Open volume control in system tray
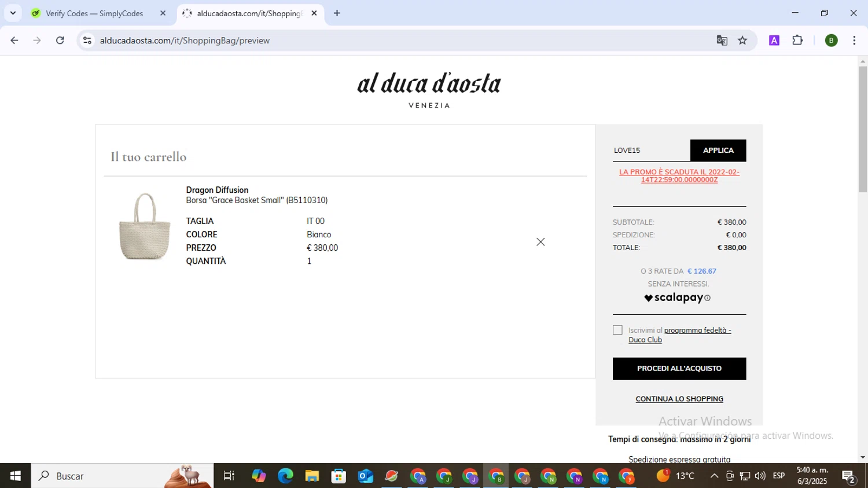The height and width of the screenshot is (488, 868). [x=760, y=476]
